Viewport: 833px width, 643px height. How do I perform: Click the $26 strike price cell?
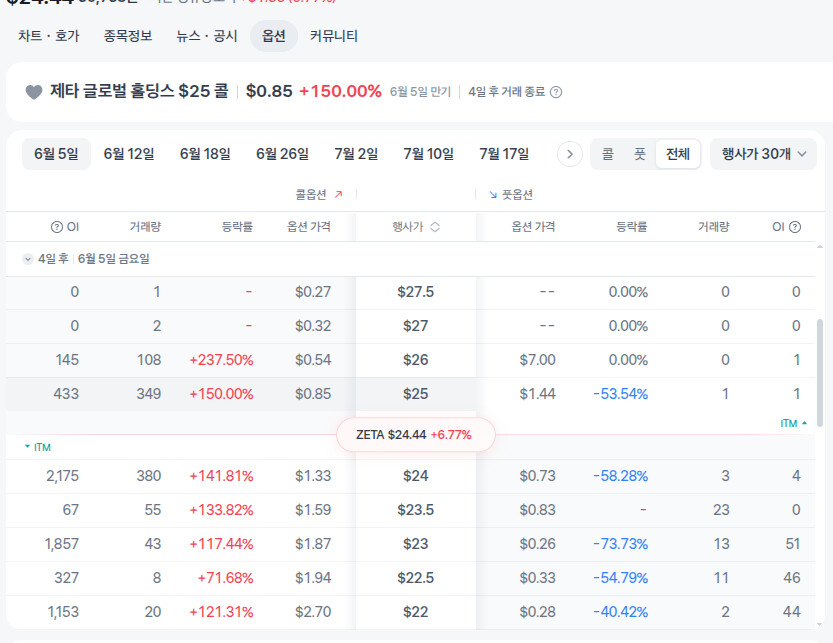point(415,360)
